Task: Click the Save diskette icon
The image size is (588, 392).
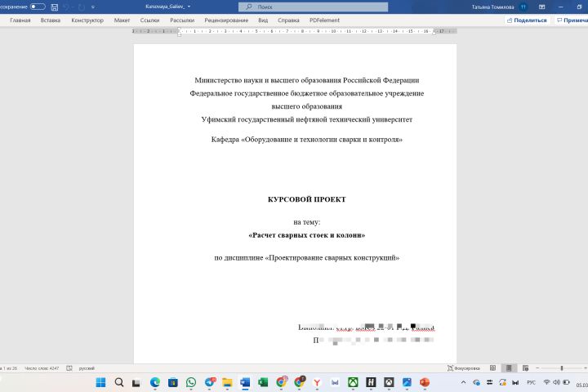Action: [x=55, y=7]
